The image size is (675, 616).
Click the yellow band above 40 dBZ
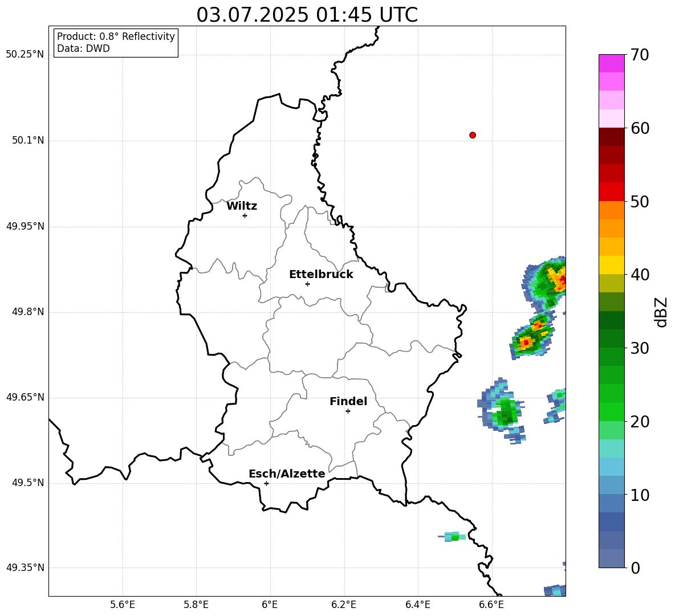tap(611, 265)
